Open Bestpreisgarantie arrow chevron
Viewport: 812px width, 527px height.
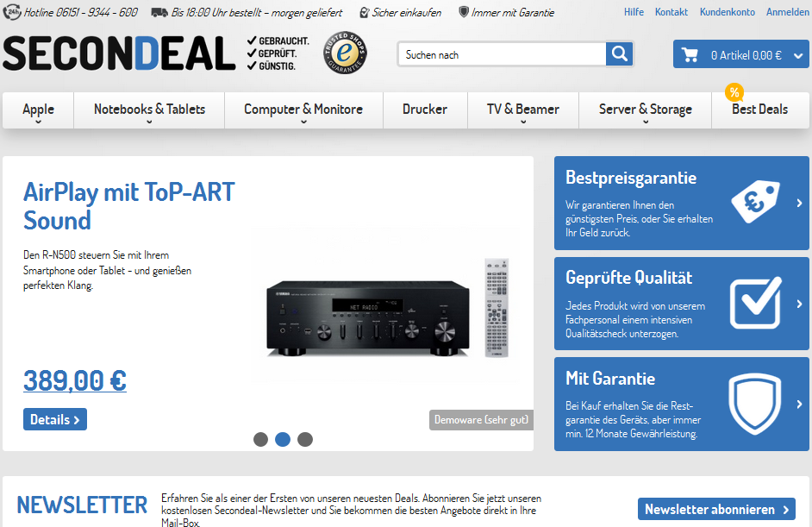point(799,204)
